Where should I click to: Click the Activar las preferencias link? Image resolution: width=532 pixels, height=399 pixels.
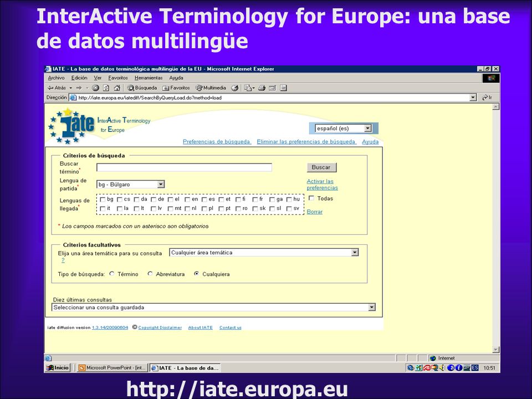[323, 185]
